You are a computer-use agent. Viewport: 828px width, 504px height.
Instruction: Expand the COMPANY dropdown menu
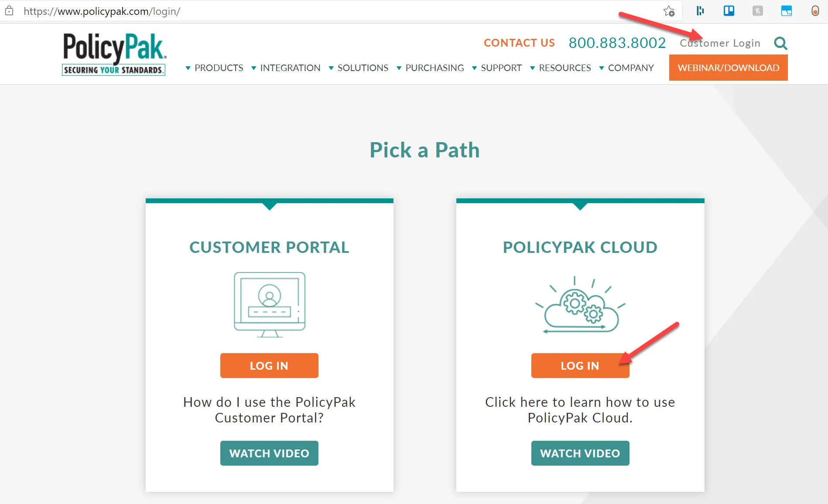point(626,68)
